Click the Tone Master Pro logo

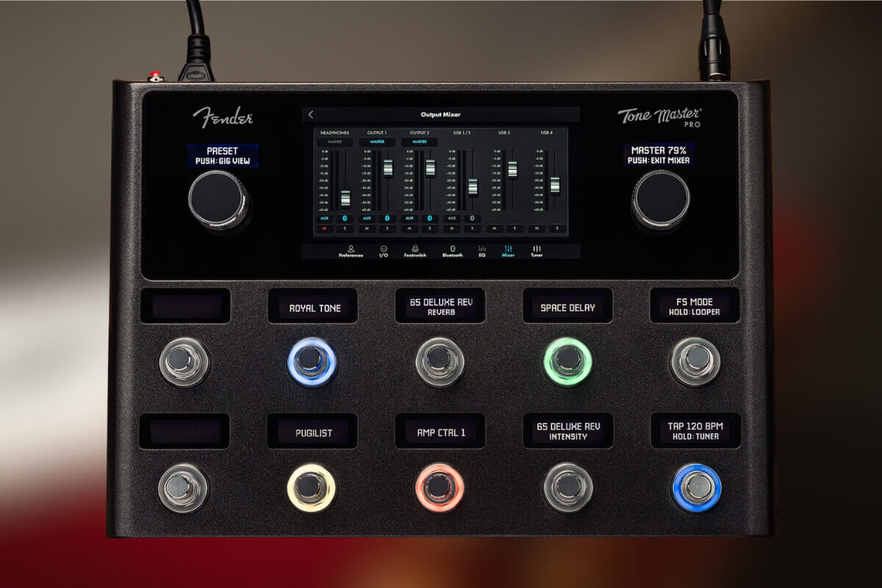[659, 117]
